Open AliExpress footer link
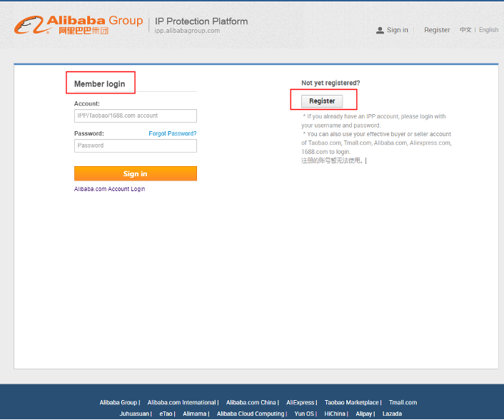This screenshot has height=420, width=504. pyautogui.click(x=301, y=402)
